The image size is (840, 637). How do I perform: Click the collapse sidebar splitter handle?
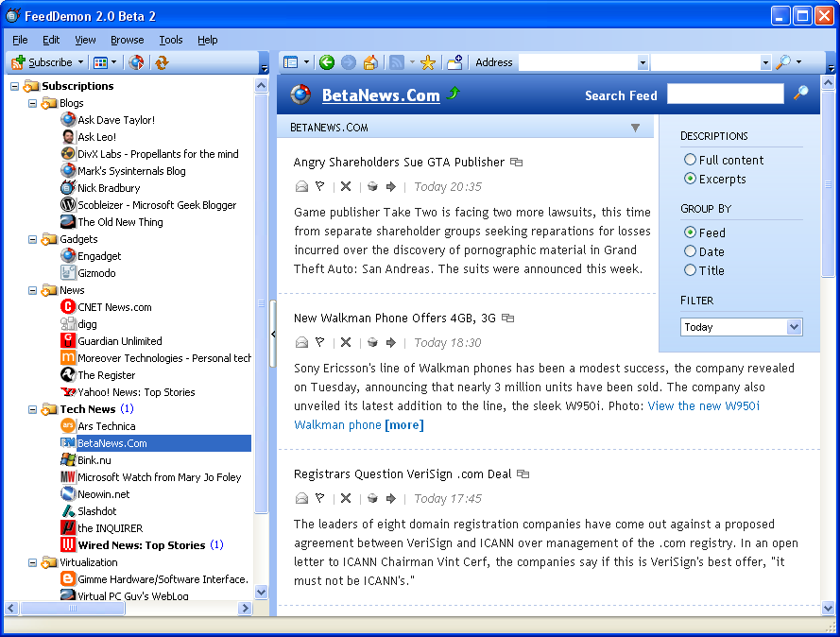tap(273, 334)
